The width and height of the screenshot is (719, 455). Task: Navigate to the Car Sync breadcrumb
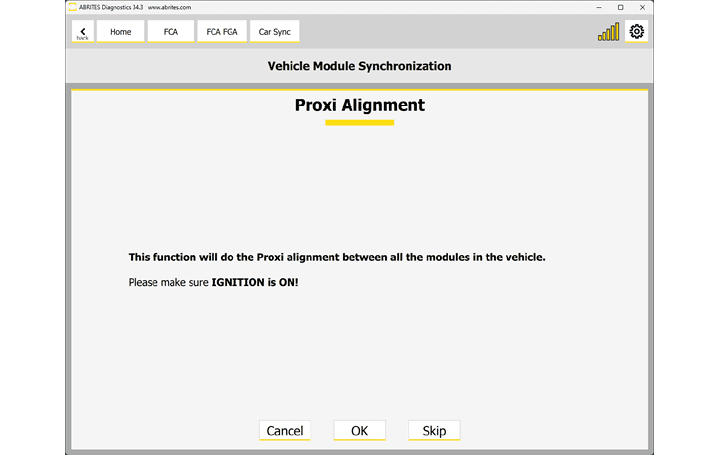(x=274, y=32)
